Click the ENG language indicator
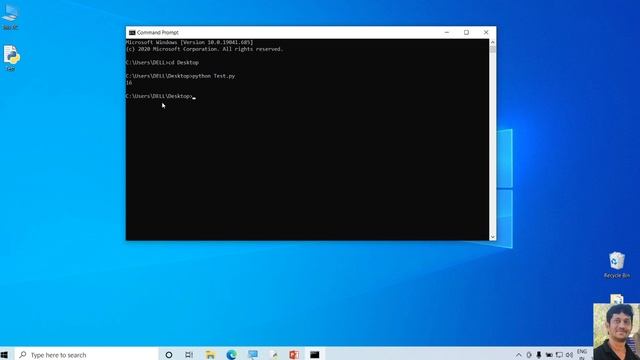Viewport: 640px width, 360px height. pos(582,352)
